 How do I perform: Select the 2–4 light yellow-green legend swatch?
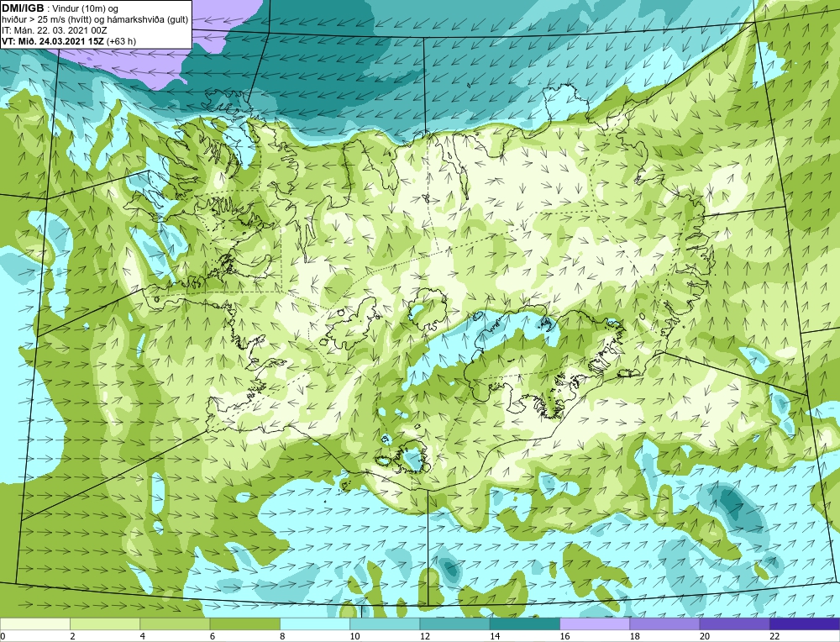[105, 624]
